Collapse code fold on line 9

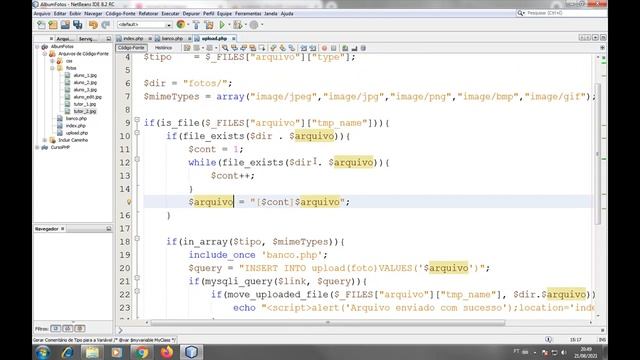pos(137,120)
